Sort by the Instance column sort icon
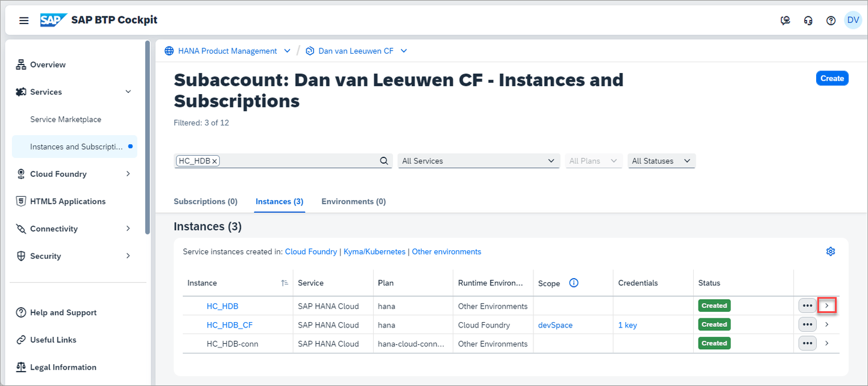Viewport: 868px width, 386px height. (x=285, y=283)
